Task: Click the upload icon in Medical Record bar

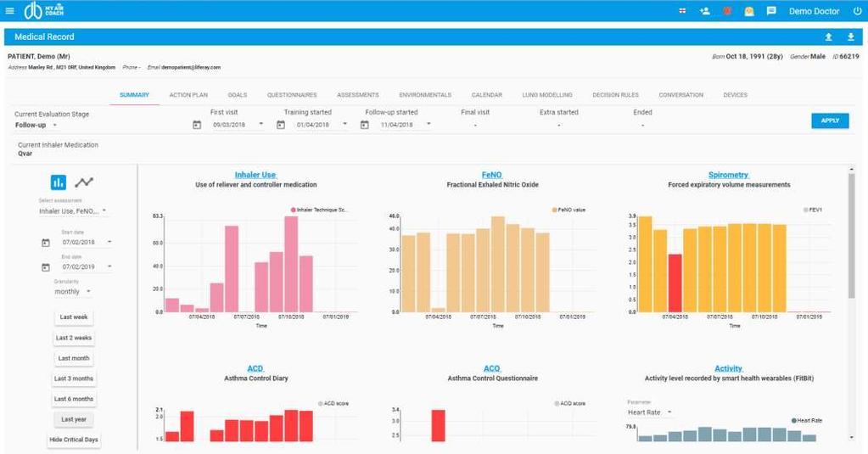Action: click(x=829, y=36)
